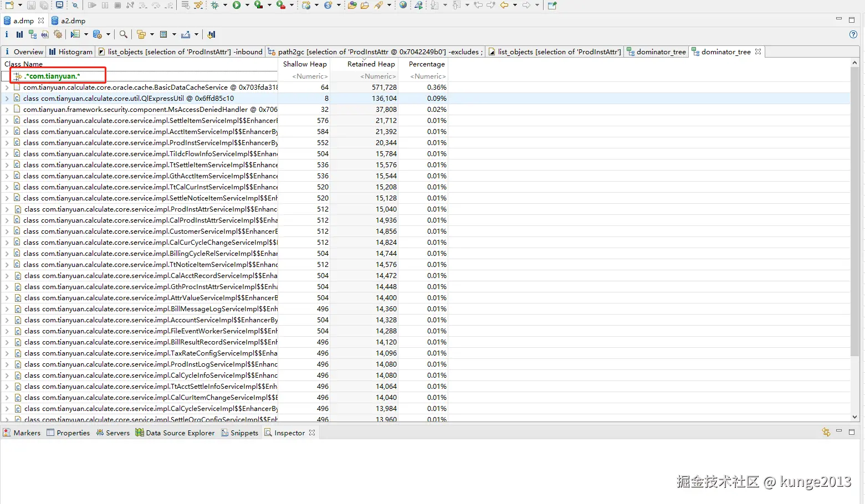Click the Run Expert System Test report icon
The width and height of the screenshot is (865, 504).
(75, 34)
